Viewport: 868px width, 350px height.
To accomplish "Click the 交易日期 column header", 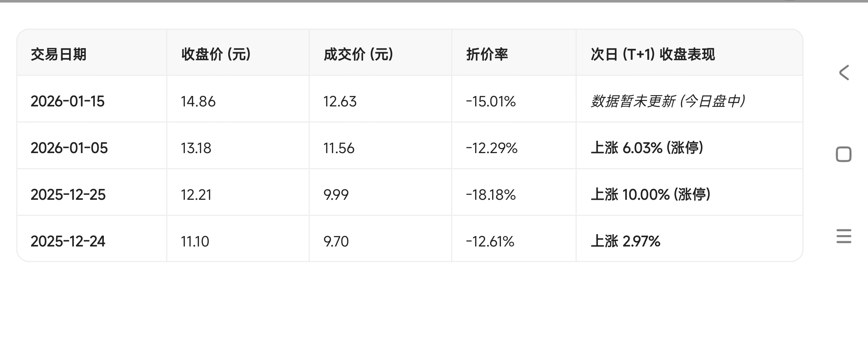I will point(59,55).
